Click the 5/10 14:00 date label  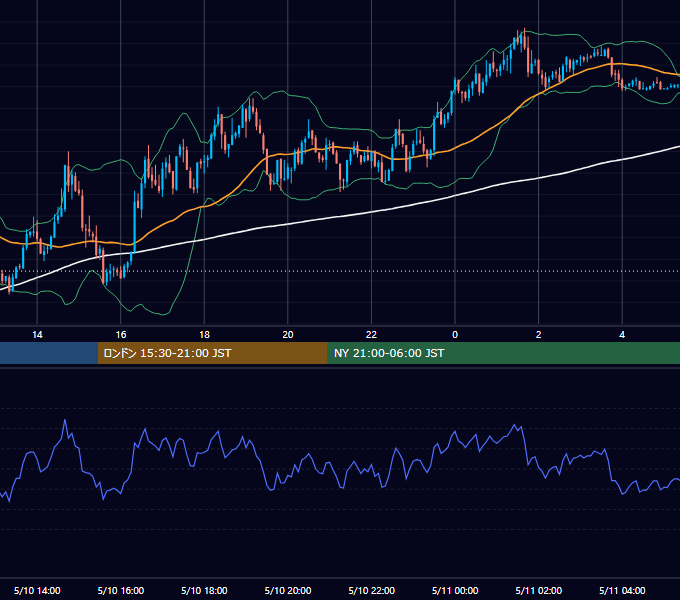[37, 590]
